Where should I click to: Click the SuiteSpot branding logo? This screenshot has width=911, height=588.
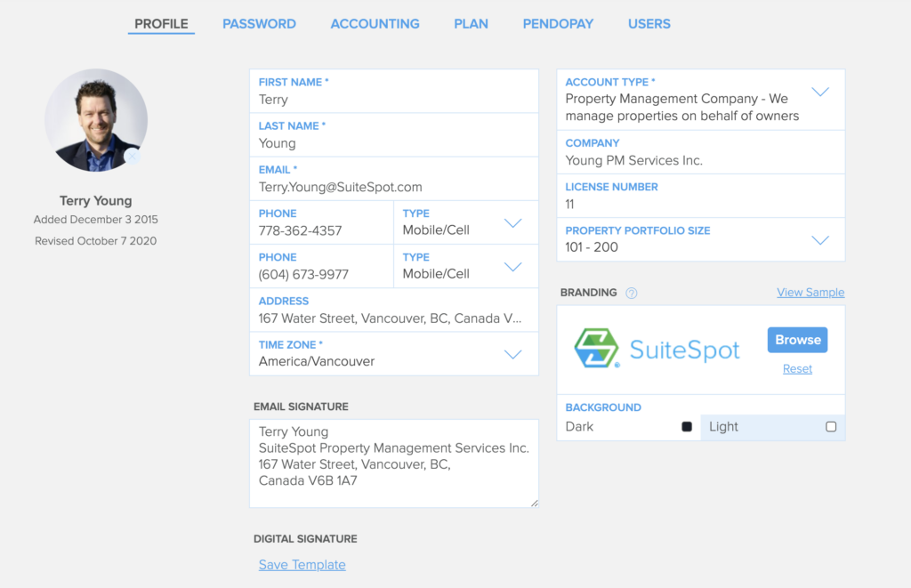point(657,349)
